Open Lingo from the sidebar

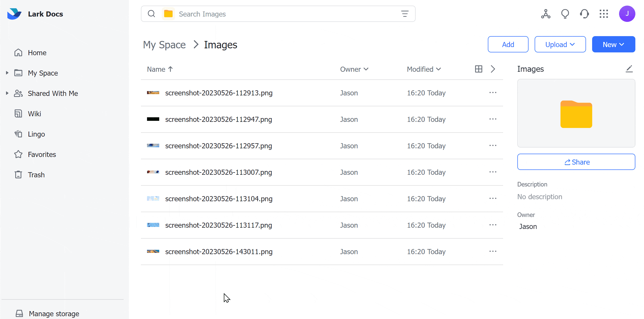30,134
